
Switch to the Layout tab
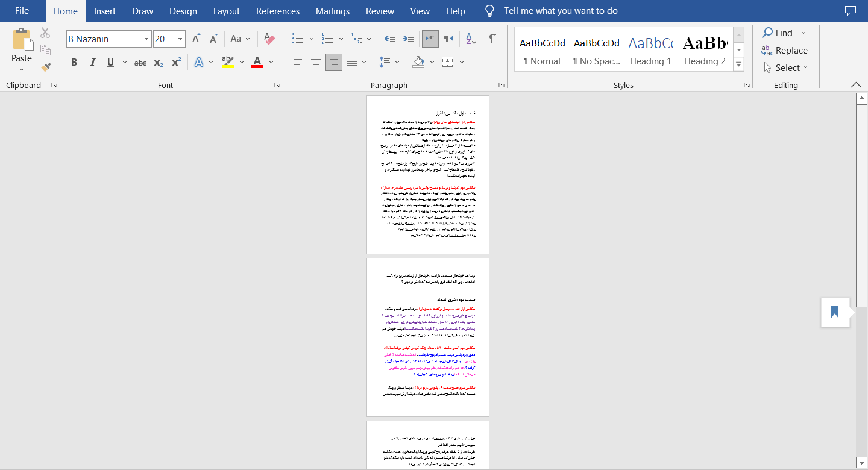point(227,11)
